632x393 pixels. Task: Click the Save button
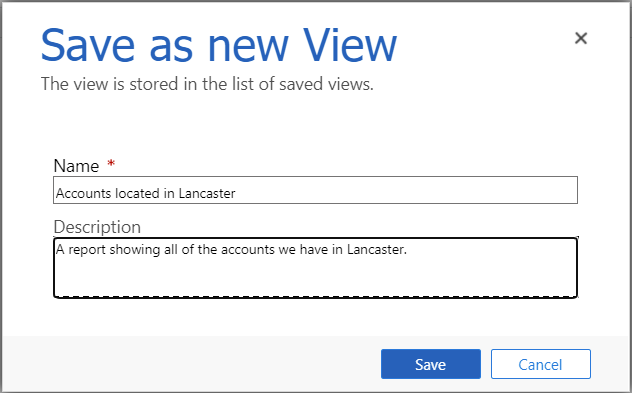[x=430, y=364]
